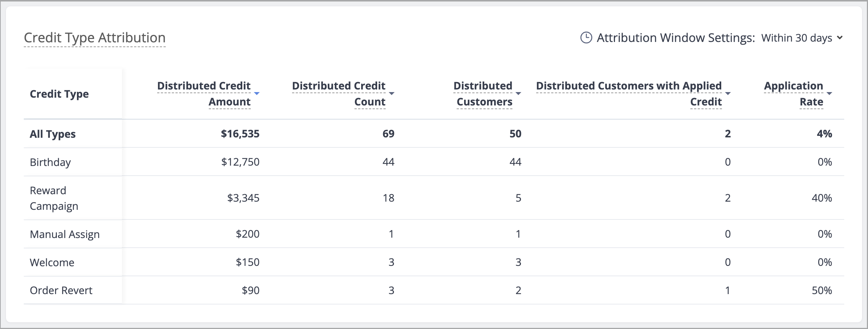Click the Distributed Customers column header
The height and width of the screenshot is (329, 868).
483,94
